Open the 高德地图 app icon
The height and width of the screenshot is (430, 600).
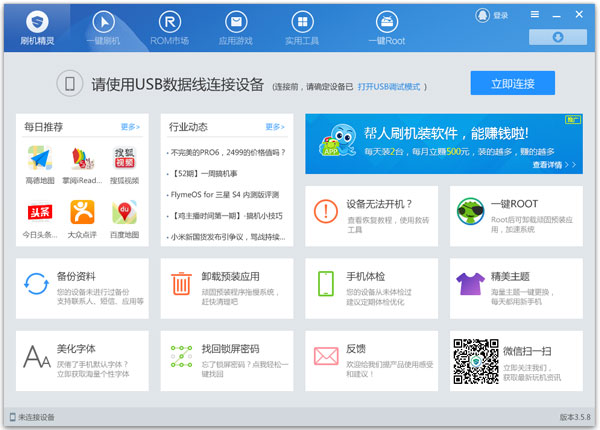pos(40,158)
